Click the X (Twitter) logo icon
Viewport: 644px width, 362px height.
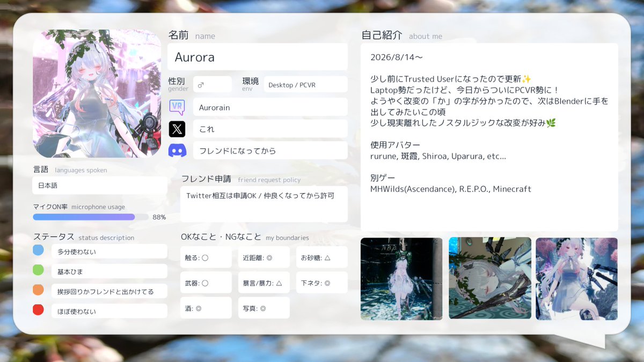[x=177, y=129]
